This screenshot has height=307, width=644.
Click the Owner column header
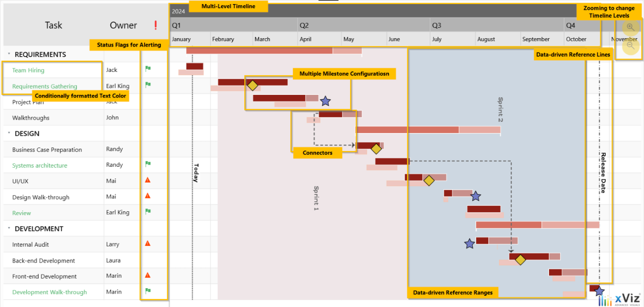click(x=123, y=25)
